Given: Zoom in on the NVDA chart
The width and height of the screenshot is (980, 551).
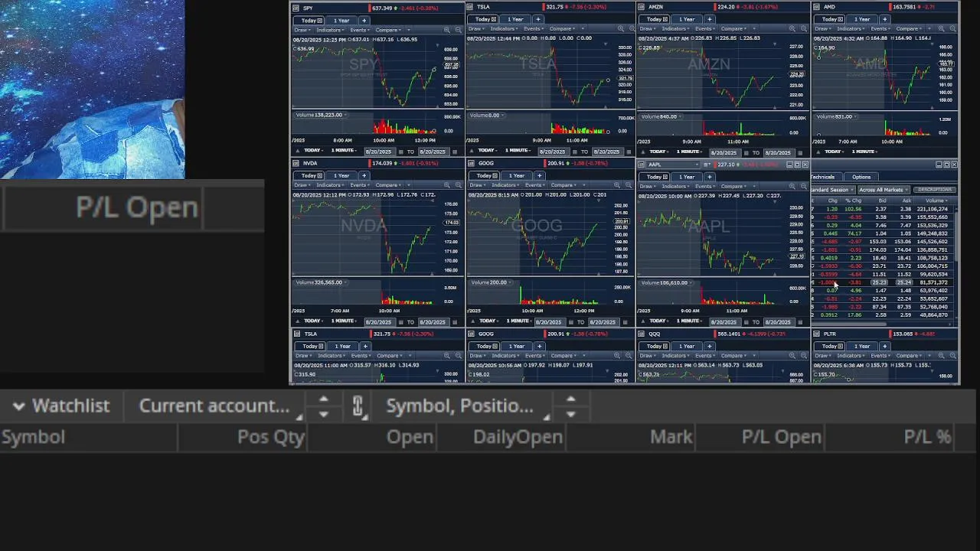Looking at the screenshot, I should [x=446, y=185].
